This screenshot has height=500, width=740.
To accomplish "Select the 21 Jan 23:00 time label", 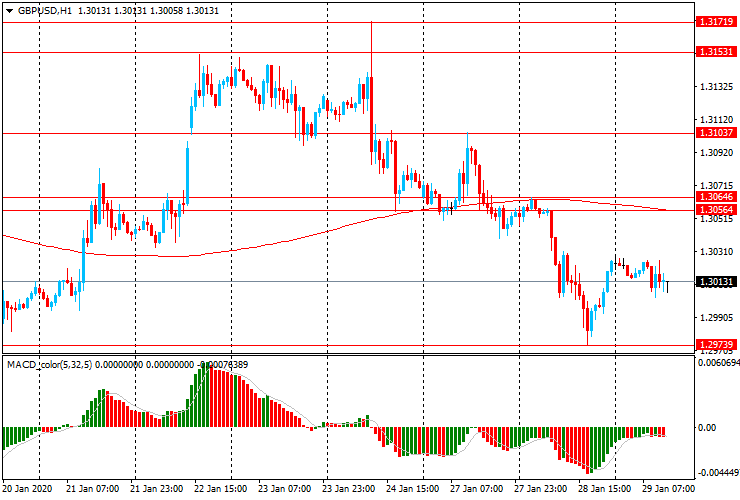I will (x=157, y=489).
